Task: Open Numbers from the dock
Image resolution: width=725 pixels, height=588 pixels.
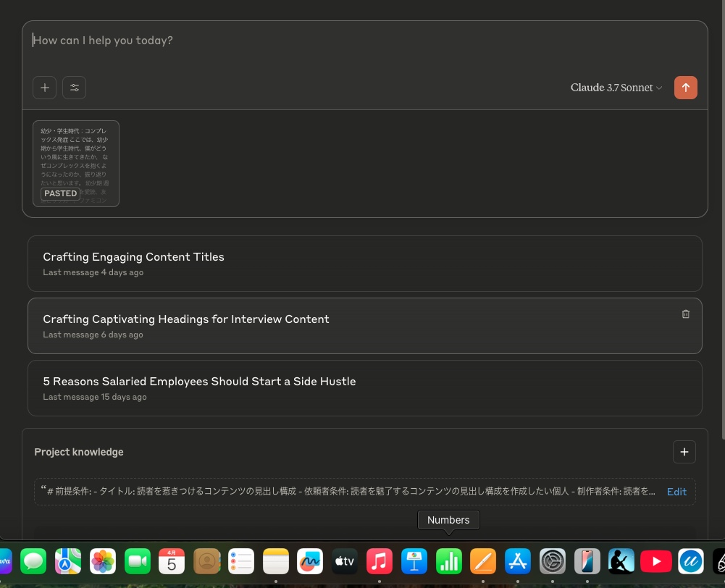Action: tap(449, 561)
